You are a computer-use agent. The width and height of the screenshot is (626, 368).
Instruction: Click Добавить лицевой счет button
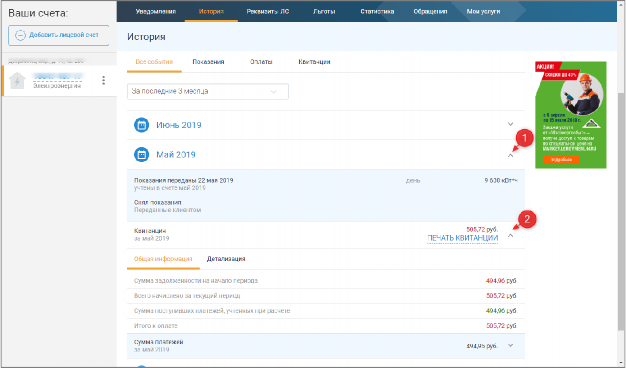coord(59,35)
